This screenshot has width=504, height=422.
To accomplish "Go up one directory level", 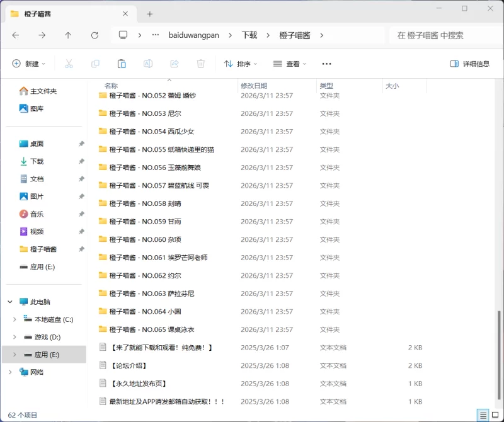I will coord(68,35).
